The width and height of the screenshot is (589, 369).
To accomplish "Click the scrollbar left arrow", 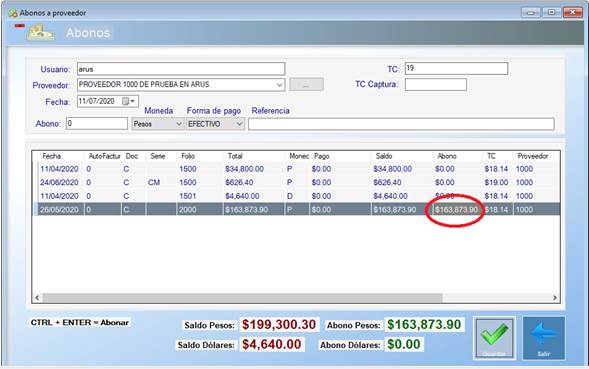I will [x=37, y=298].
